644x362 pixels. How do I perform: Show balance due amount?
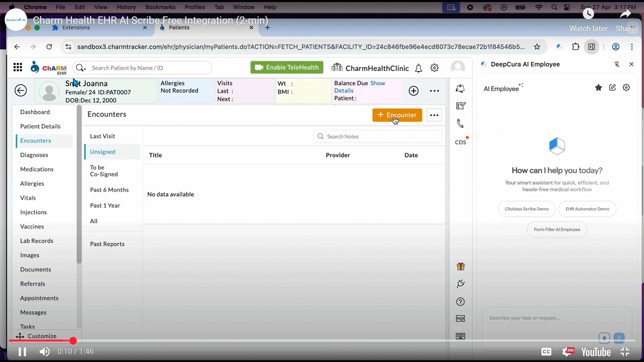(x=378, y=83)
